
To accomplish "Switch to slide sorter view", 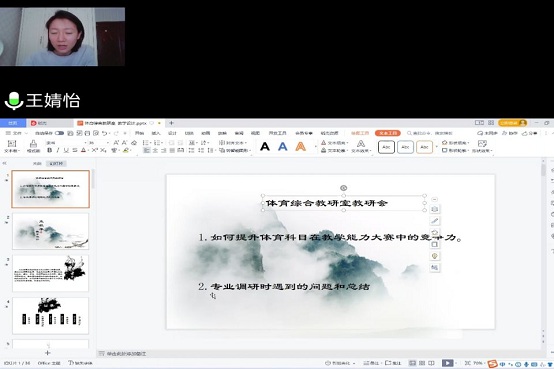I will (422, 363).
